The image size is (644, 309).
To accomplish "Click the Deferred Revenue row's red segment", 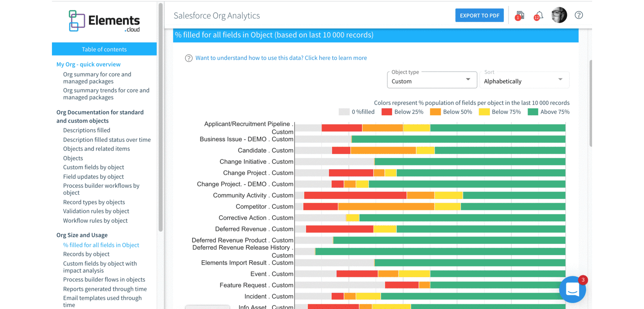I will 340,229.
